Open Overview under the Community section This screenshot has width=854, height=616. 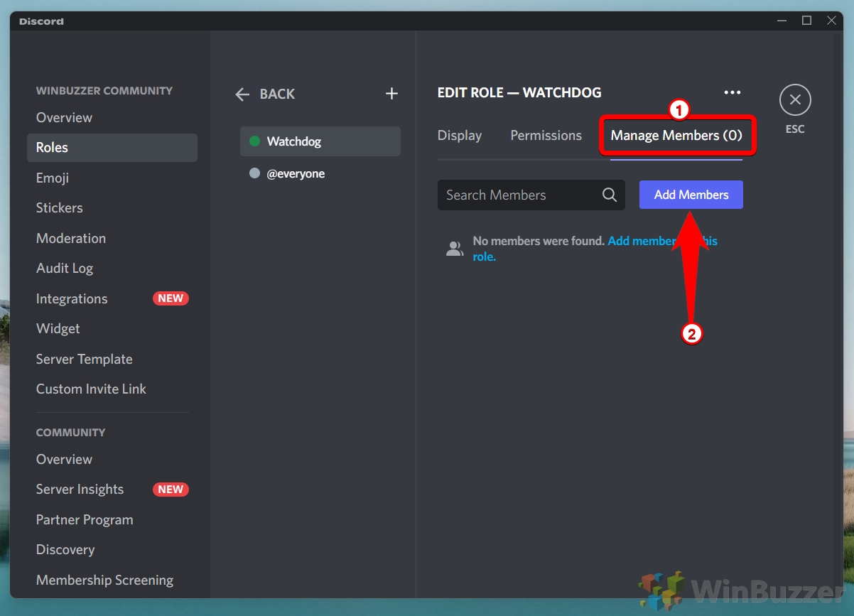pyautogui.click(x=112, y=459)
